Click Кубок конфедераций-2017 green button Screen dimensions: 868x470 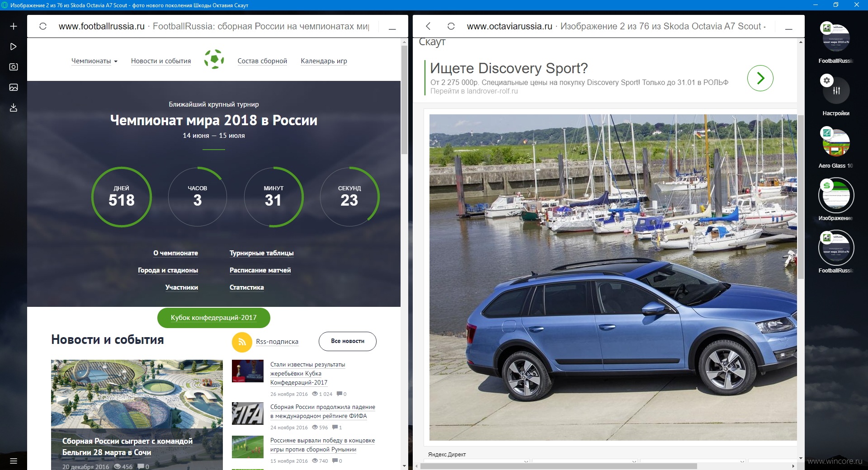[x=214, y=318]
